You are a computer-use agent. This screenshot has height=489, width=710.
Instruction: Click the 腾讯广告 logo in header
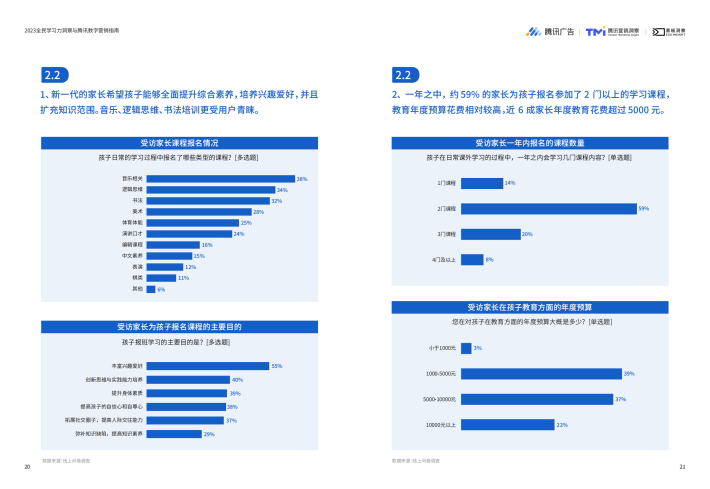tap(550, 32)
